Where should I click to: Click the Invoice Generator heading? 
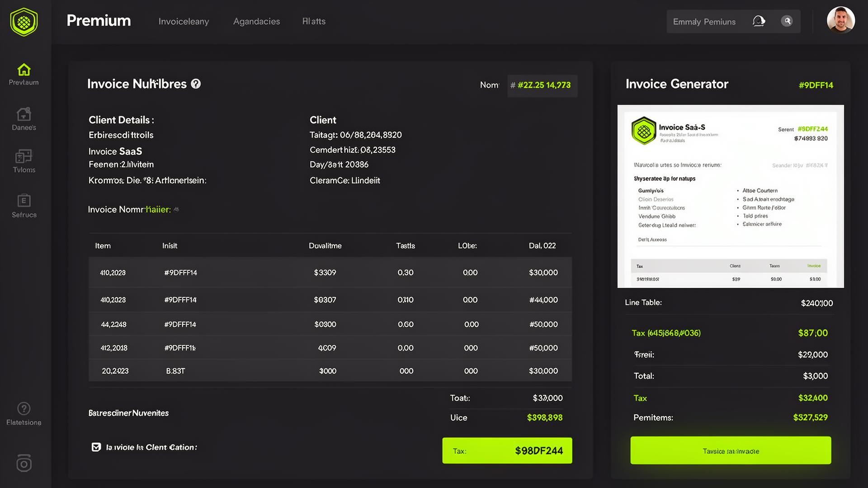click(677, 84)
